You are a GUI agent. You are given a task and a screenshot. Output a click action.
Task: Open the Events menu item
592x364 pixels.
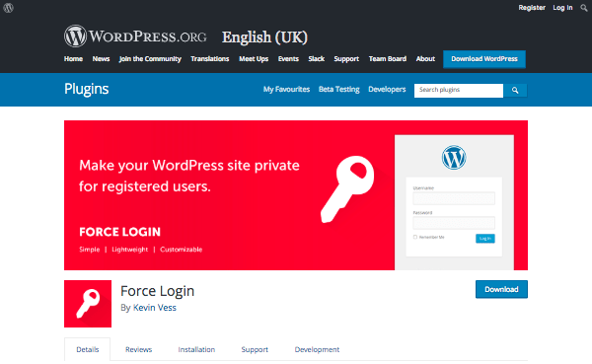pyautogui.click(x=288, y=59)
